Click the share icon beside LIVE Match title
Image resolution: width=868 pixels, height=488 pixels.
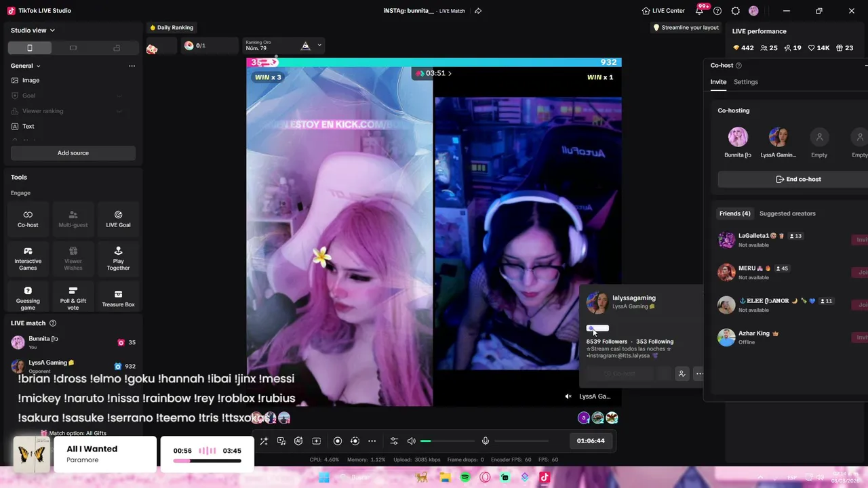pyautogui.click(x=478, y=11)
